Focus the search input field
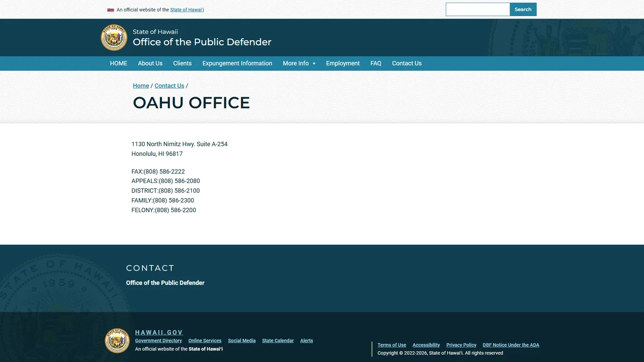This screenshot has width=644, height=362. (478, 10)
